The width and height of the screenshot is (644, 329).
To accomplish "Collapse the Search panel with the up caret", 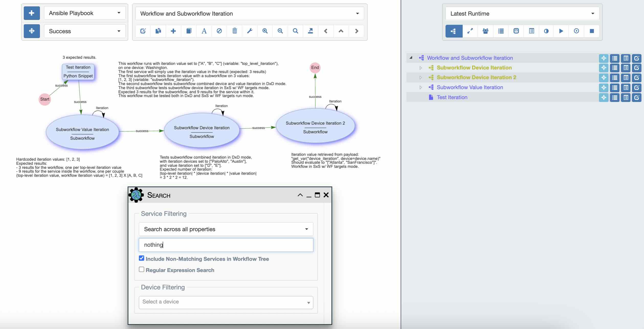I will tap(300, 195).
